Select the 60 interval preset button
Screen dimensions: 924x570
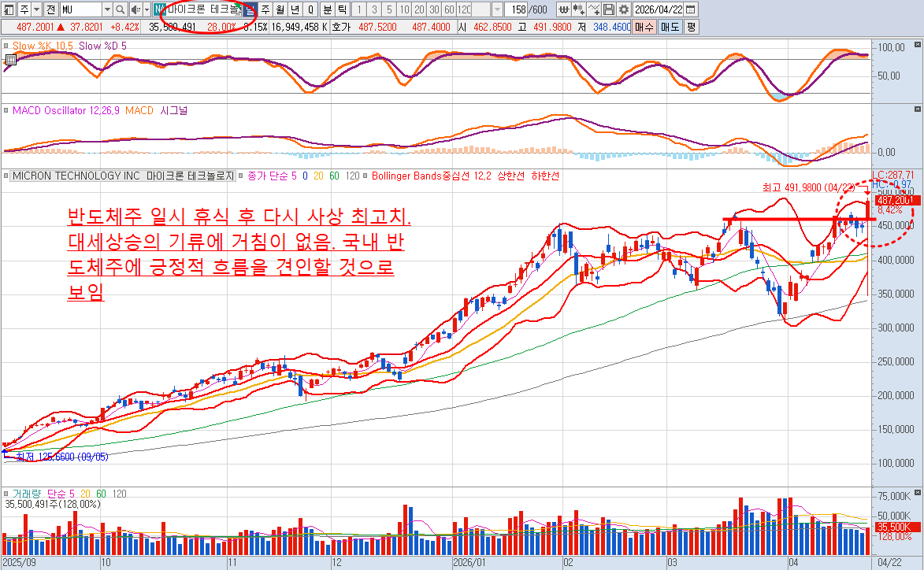tap(447, 9)
